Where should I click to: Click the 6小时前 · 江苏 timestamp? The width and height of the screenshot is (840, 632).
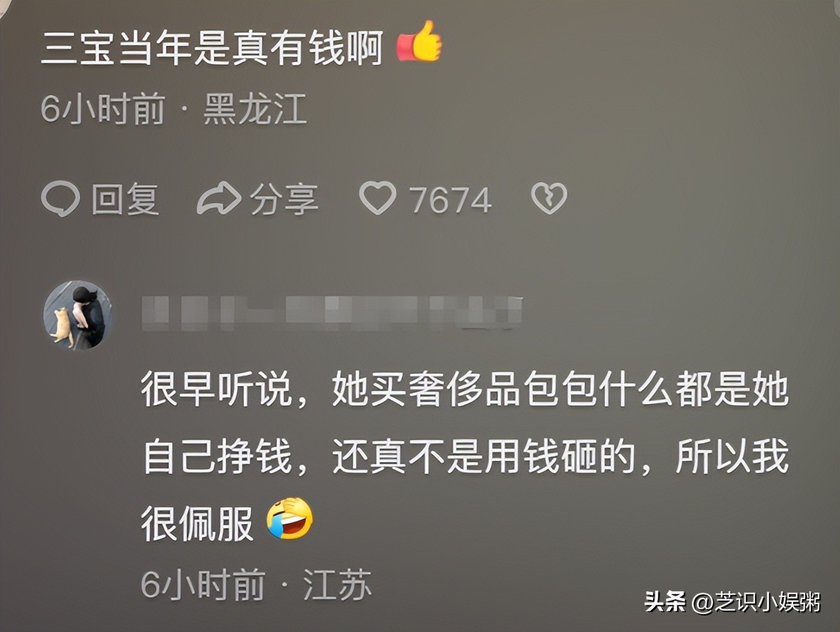[256, 584]
